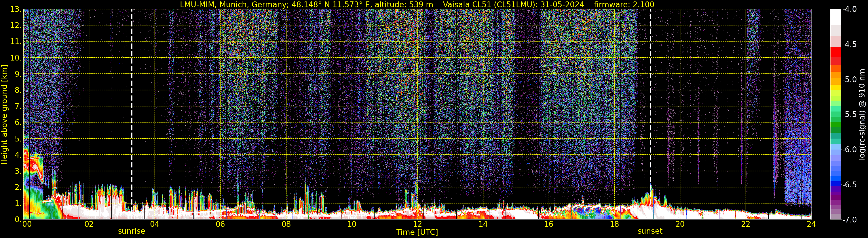Image resolution: width=868 pixels, height=238 pixels.
Task: Click the time tick label '14'
Action: (x=483, y=224)
